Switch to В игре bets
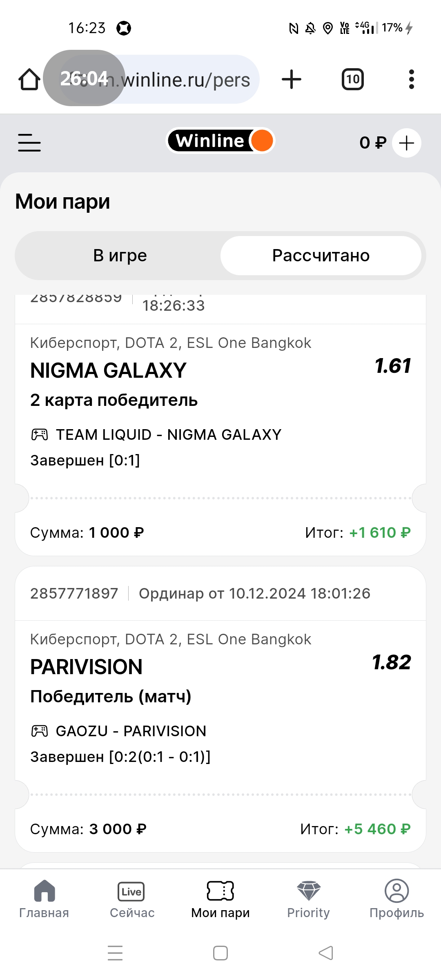This screenshot has height=980, width=441. (120, 256)
